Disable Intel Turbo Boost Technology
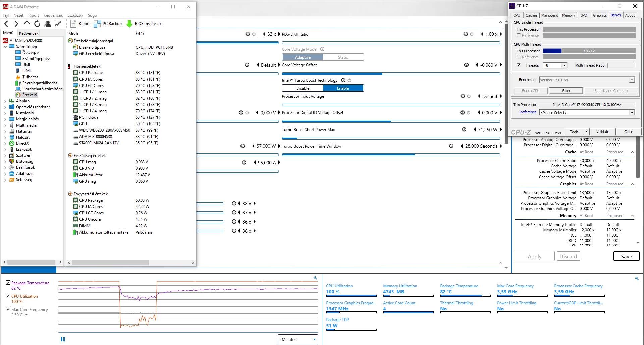Screen dimensions: 644x345 pos(303,88)
